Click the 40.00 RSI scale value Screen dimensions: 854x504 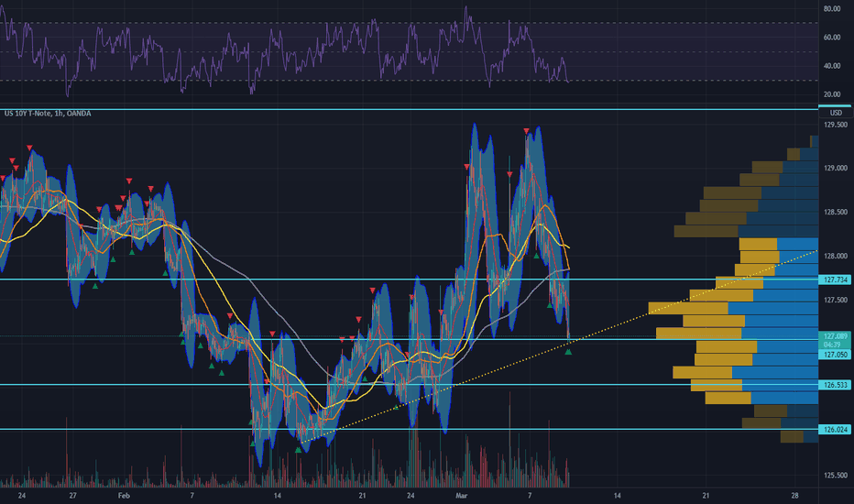pos(832,66)
